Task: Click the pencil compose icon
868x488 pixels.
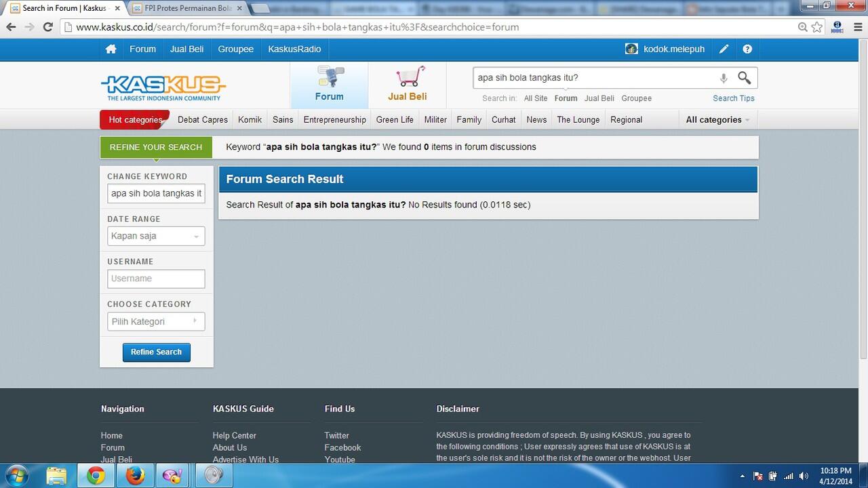Action: point(724,49)
